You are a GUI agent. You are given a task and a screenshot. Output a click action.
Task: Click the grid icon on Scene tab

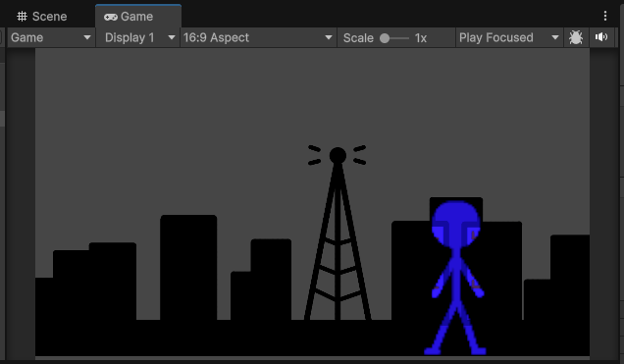pos(22,17)
